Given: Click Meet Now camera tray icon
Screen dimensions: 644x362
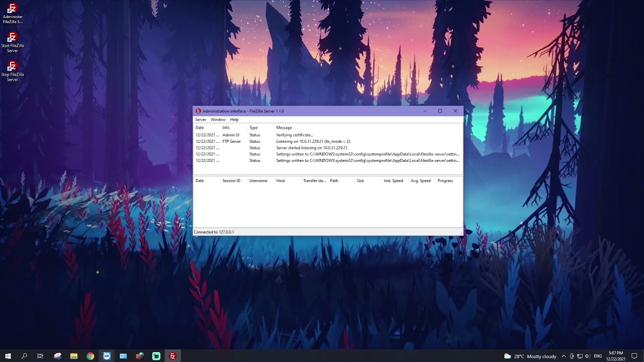Looking at the screenshot, I should (x=572, y=356).
